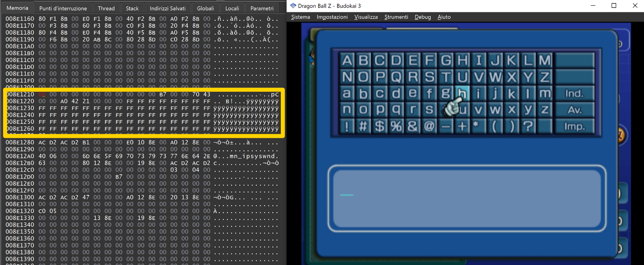Choose the uppercase Z key

544,77
